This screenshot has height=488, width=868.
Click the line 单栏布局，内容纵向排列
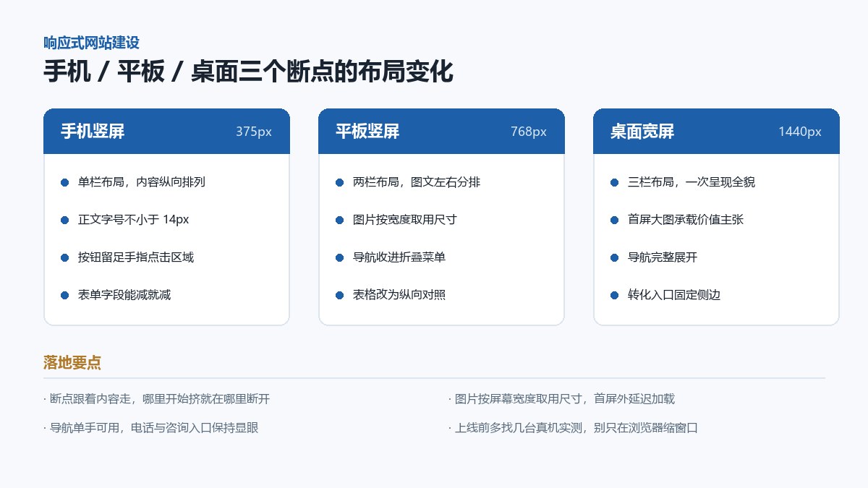point(142,182)
